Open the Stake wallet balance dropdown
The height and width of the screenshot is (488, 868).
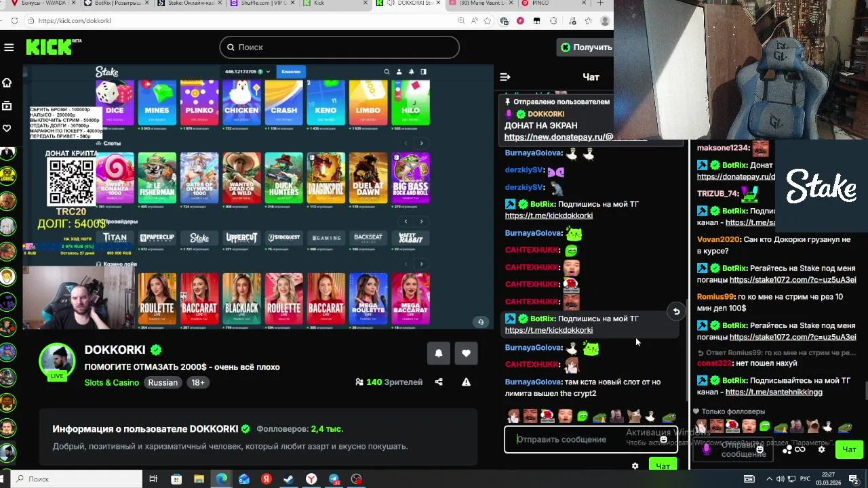248,72
